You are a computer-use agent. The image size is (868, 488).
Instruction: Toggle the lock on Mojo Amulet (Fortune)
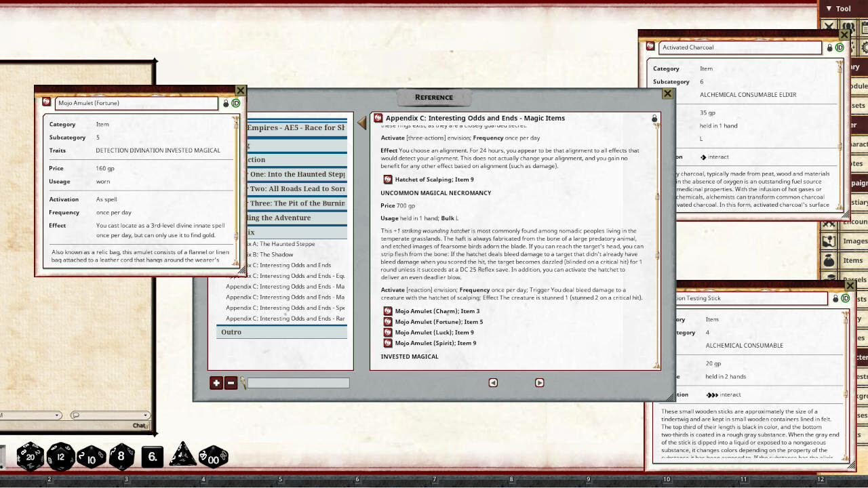pos(226,103)
